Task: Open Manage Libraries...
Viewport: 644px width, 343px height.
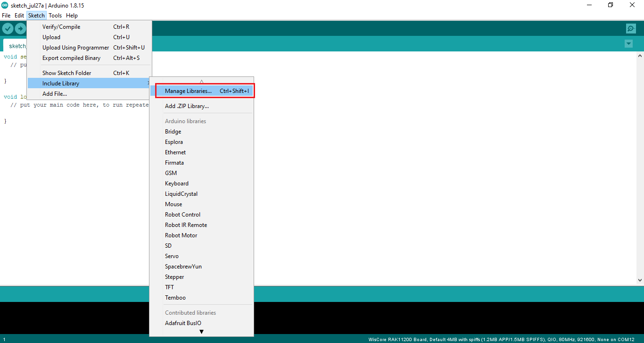Action: 202,91
